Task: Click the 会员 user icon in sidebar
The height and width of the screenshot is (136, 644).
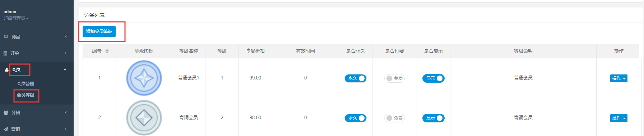Action: click(x=6, y=70)
